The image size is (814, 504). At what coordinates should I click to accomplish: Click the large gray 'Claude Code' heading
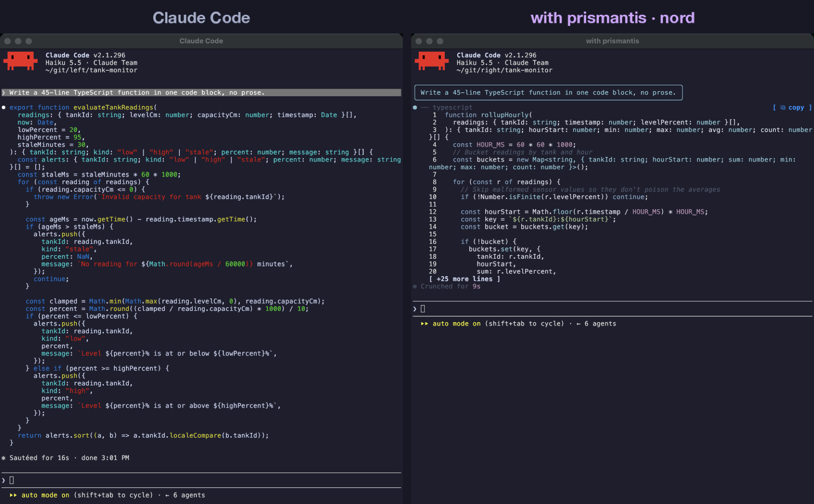201,18
